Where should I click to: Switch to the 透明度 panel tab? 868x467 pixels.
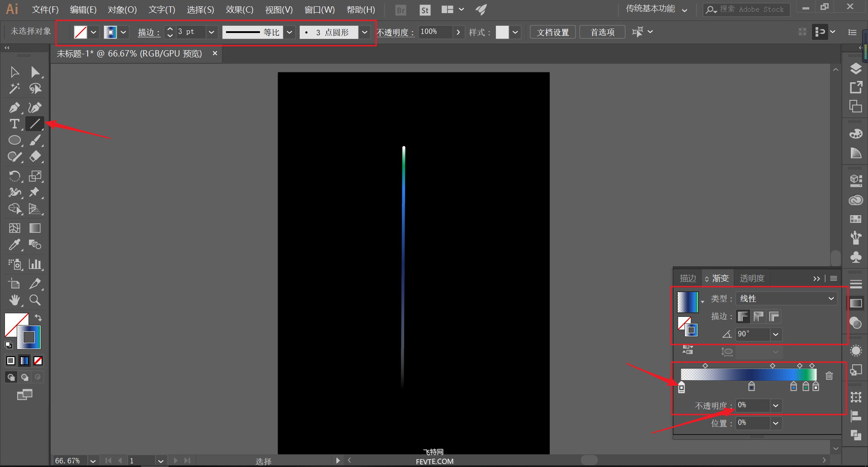pos(752,278)
